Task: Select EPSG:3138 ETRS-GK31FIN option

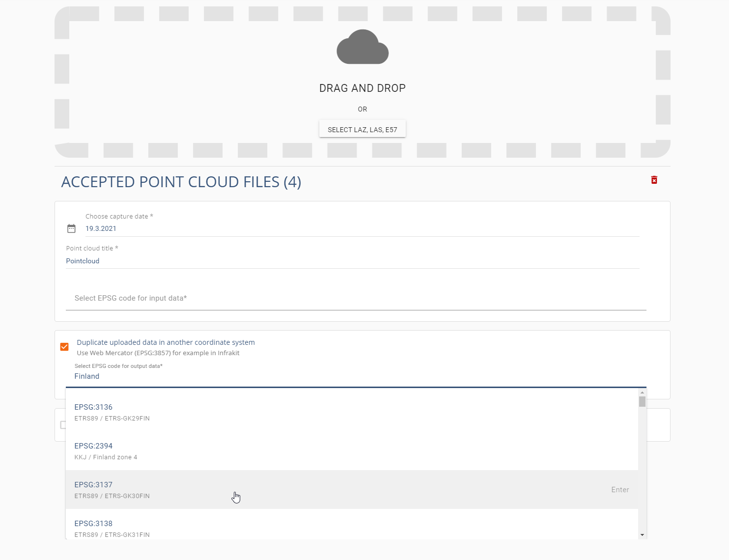Action: [352, 525]
